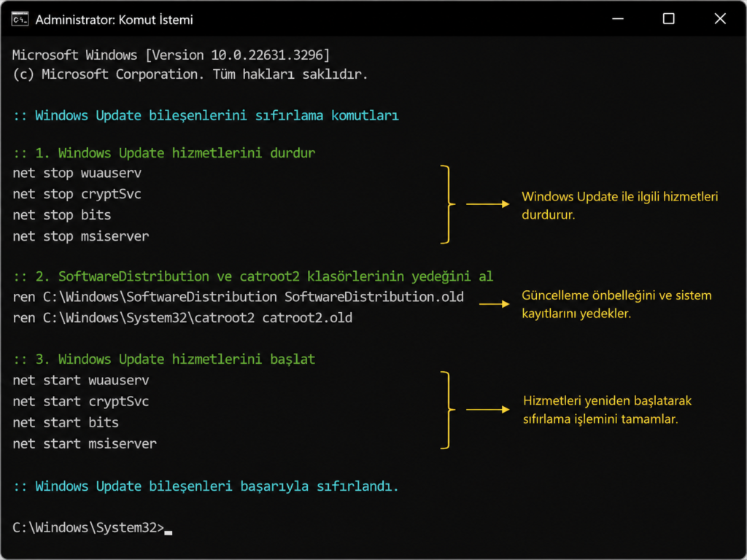Click the 'Microsoft Windows [Version 10.0.22631.3296]' line
The width and height of the screenshot is (747, 560).
[x=171, y=55]
